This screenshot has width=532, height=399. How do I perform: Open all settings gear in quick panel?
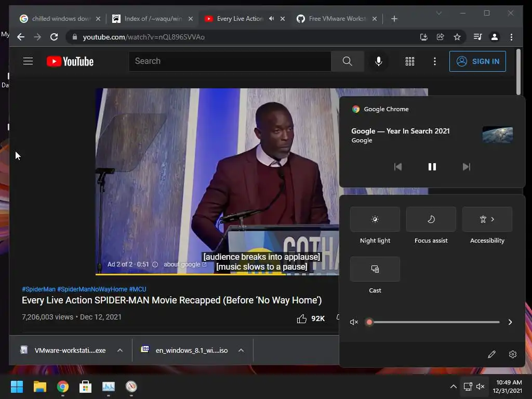click(x=513, y=354)
